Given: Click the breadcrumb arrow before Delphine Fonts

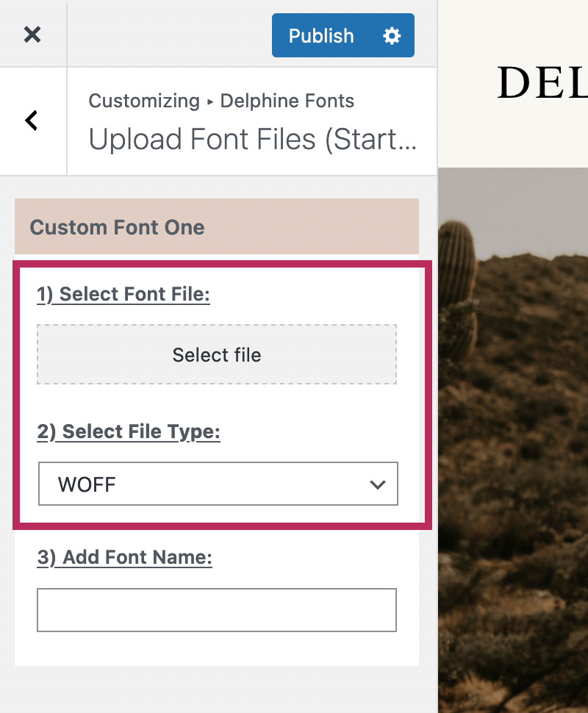Looking at the screenshot, I should pos(210,101).
